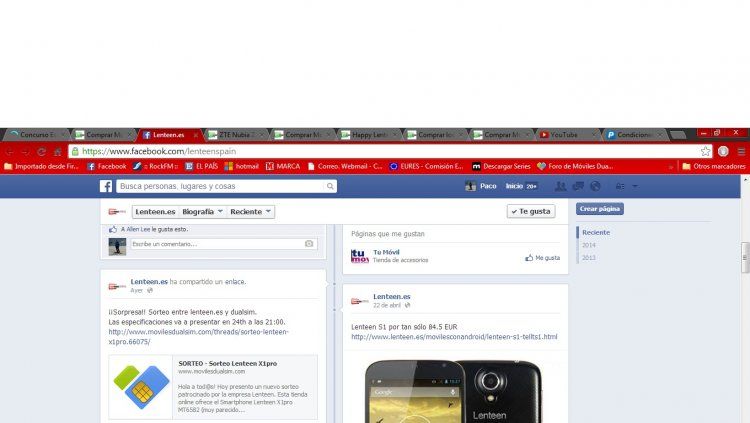Open the Lenteen S1 phone photo

453,391
